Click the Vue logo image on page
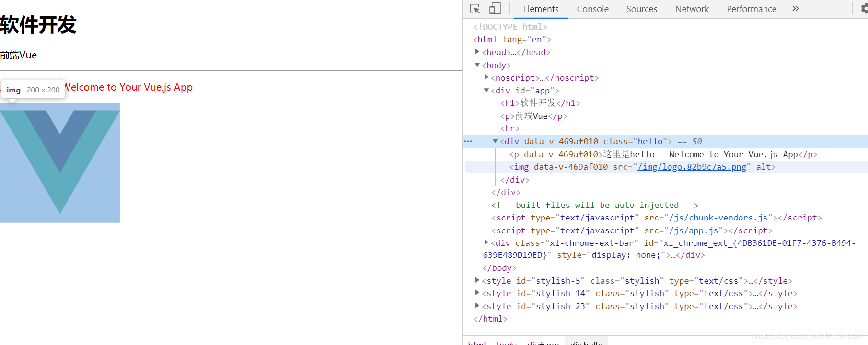This screenshot has width=868, height=345. [60, 162]
